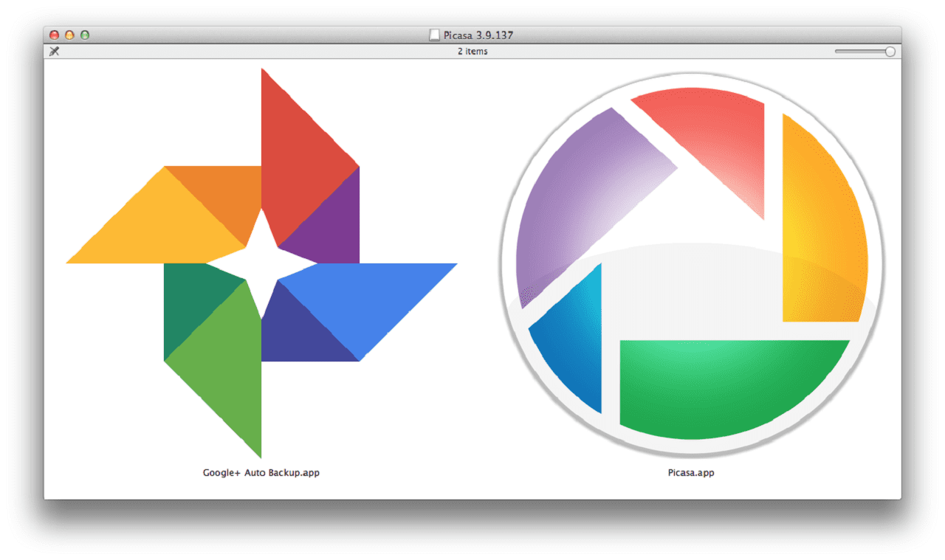Select the "Google+ Auto Backup.app" file label

(x=261, y=473)
